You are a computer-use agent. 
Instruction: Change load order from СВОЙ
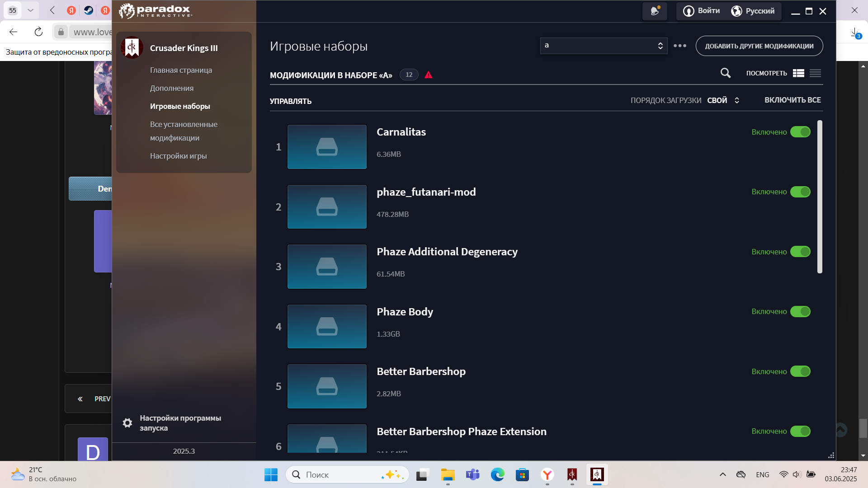point(723,100)
